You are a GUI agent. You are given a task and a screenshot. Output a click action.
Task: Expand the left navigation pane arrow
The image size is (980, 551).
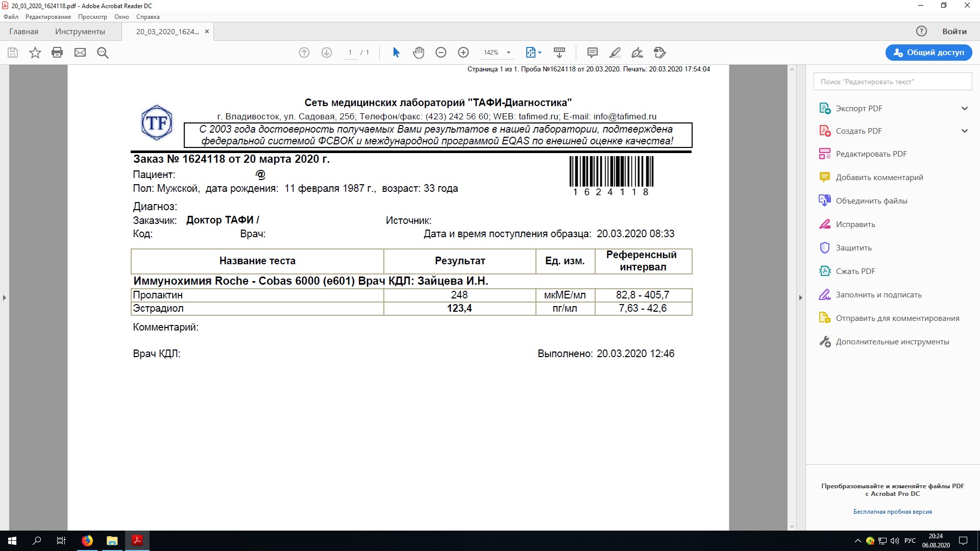pos(5,297)
